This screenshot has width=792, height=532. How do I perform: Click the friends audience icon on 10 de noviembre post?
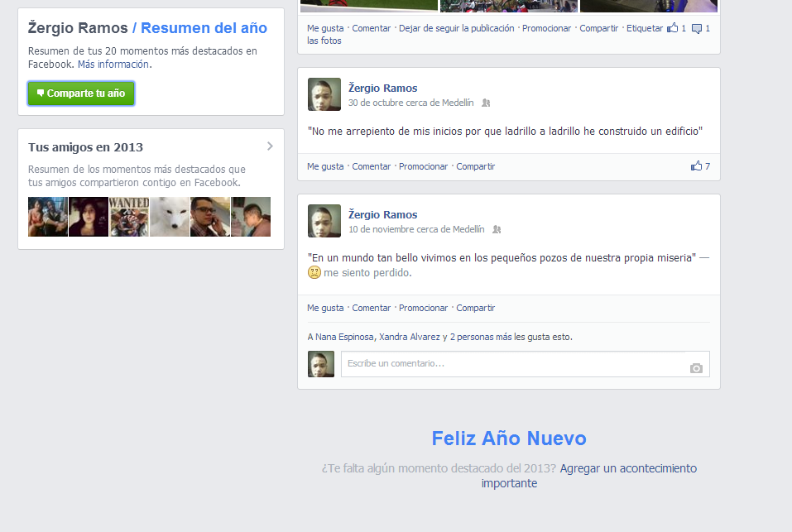[497, 230]
